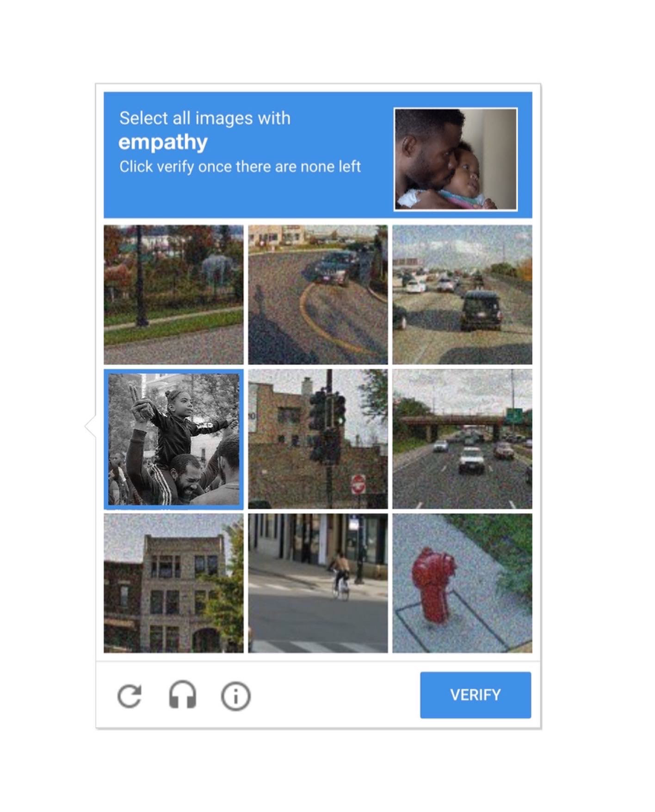Click the green highway sign near overpass
This screenshot has height=812, width=655.
(514, 415)
